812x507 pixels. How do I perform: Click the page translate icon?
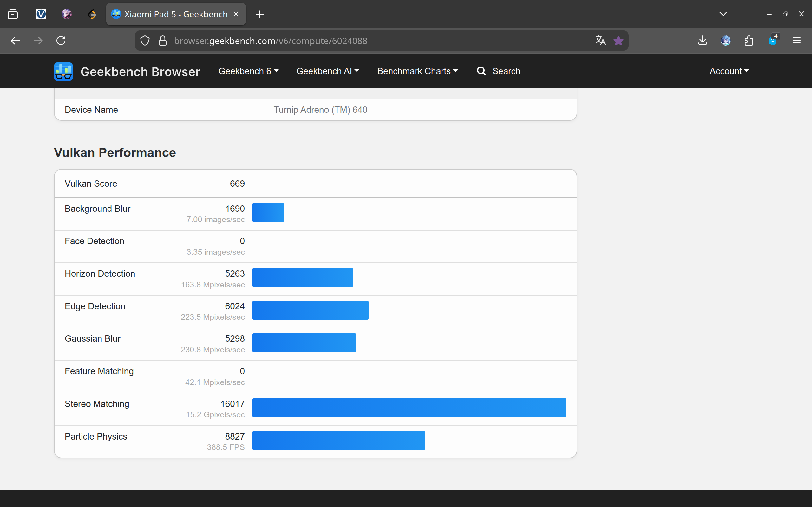[600, 41]
